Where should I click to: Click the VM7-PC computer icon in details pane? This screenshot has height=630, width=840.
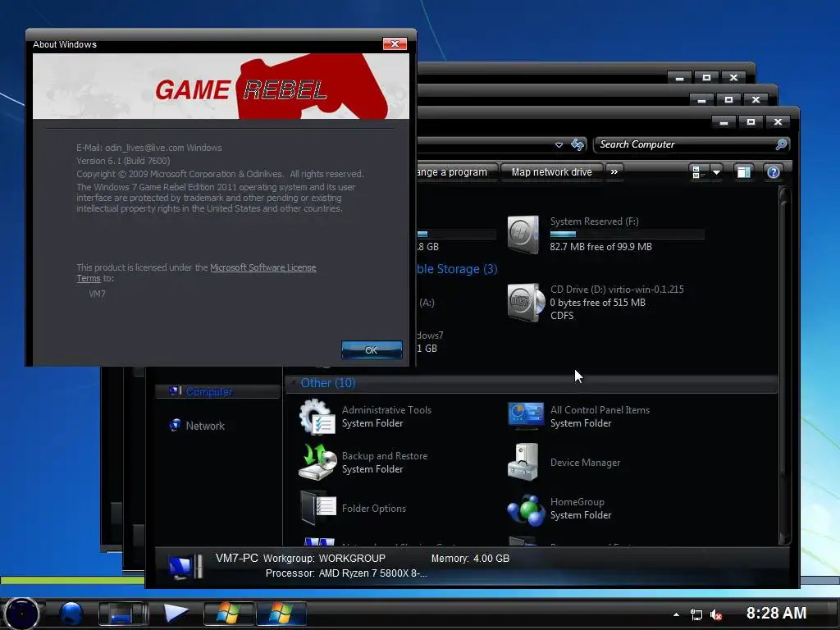(x=185, y=566)
